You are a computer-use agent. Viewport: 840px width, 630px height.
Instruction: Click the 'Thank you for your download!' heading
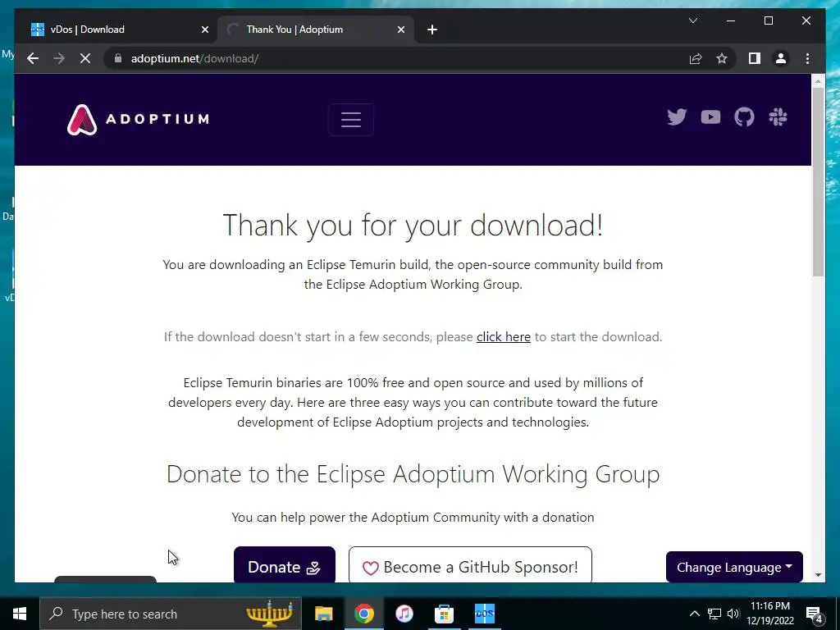pyautogui.click(x=413, y=225)
